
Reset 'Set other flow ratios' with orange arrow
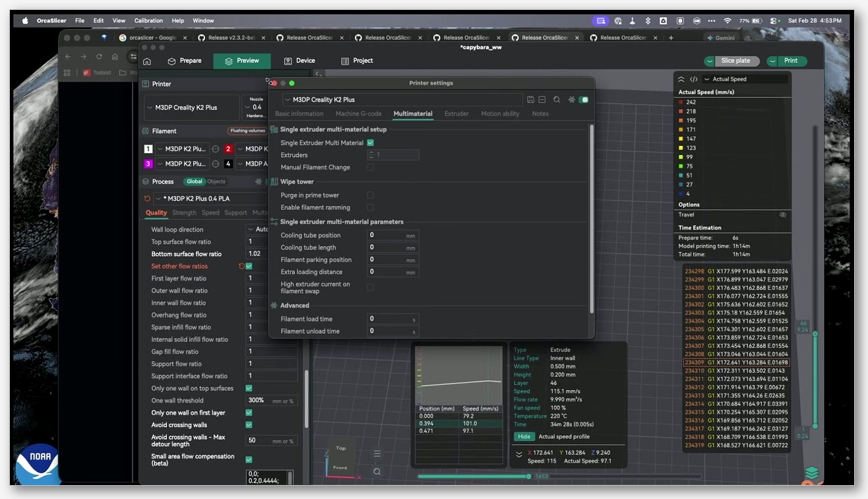point(241,266)
